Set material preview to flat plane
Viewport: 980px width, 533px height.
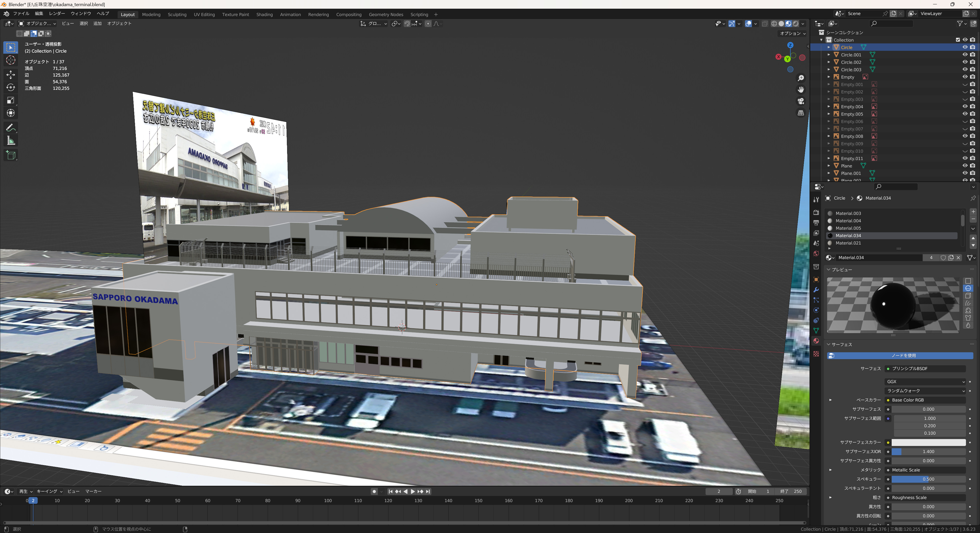(968, 281)
